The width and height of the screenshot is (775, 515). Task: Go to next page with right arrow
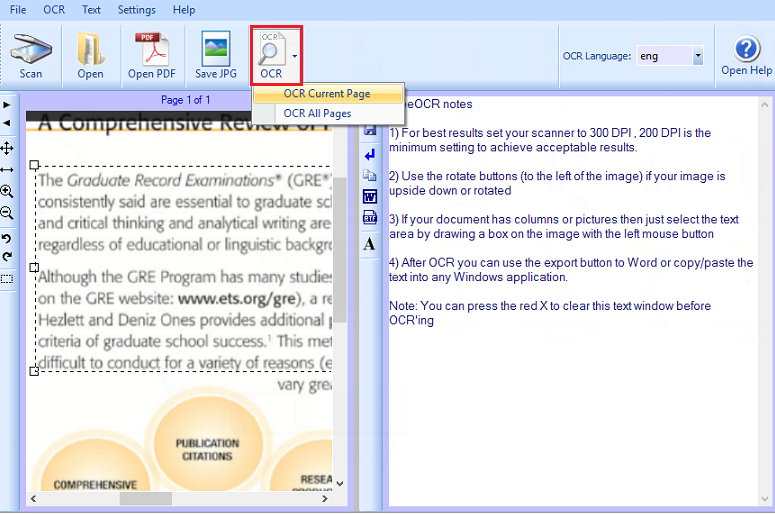click(7, 105)
